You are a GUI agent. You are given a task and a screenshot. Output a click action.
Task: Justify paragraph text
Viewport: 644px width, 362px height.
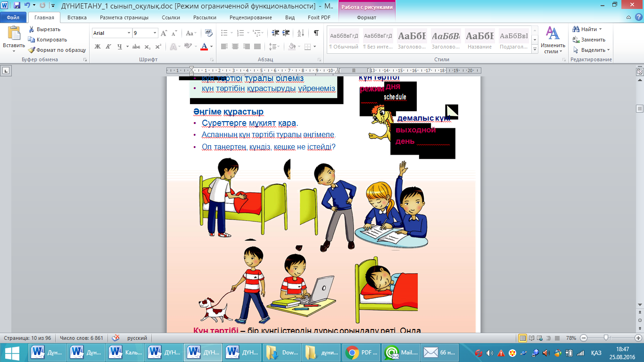point(257,47)
